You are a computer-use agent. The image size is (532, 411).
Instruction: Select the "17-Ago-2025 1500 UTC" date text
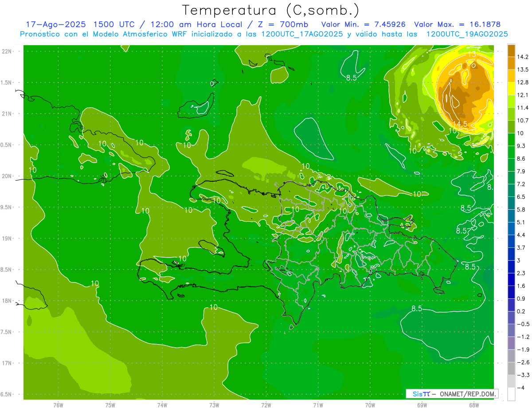79,24
